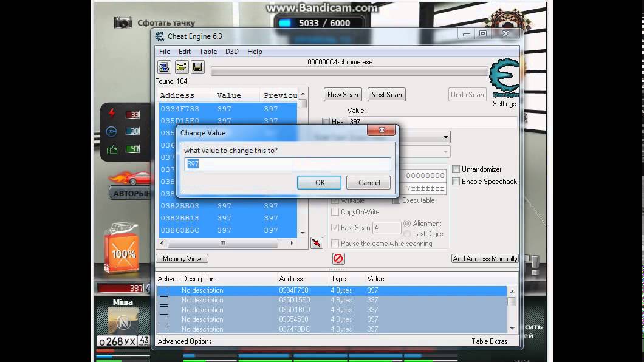This screenshot has height=362, width=644.
Task: Click Add Address Manually button
Action: 485,259
